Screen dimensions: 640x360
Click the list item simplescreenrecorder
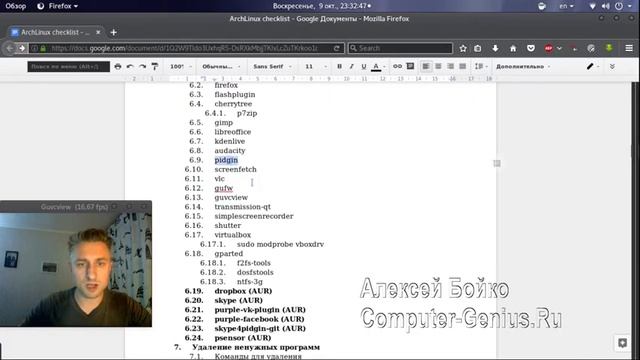pos(254,216)
